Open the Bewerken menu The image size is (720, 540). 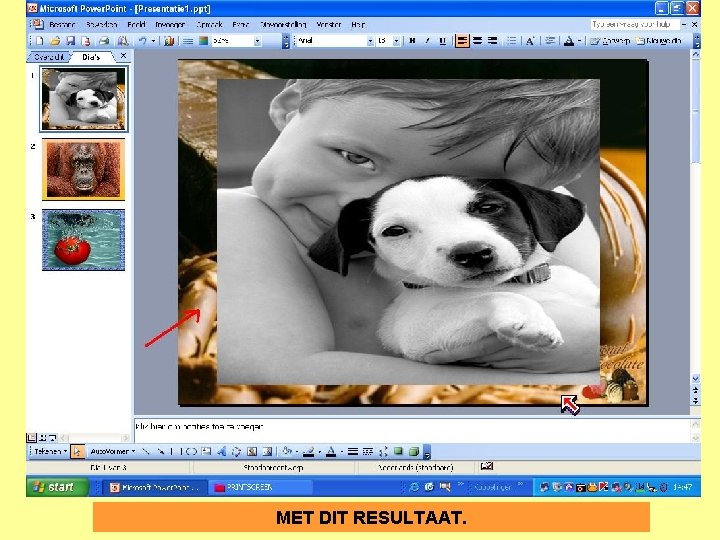(x=101, y=24)
